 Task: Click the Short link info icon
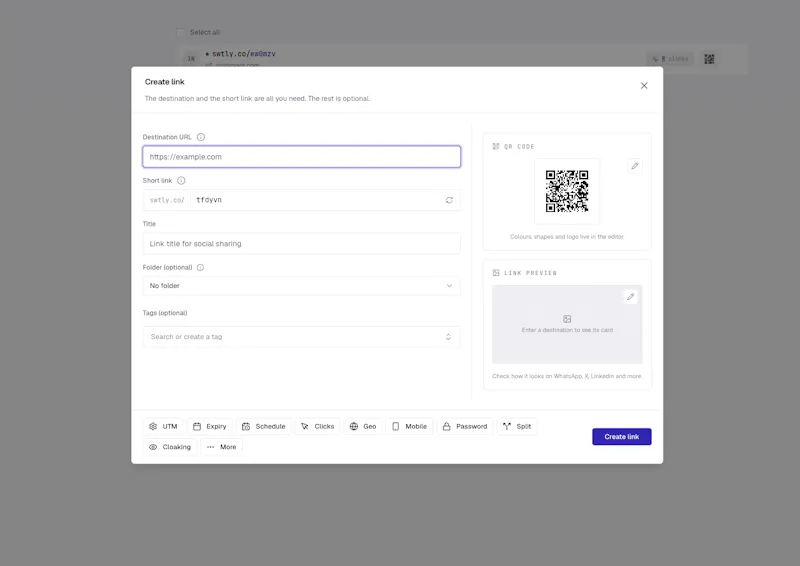coord(181,181)
